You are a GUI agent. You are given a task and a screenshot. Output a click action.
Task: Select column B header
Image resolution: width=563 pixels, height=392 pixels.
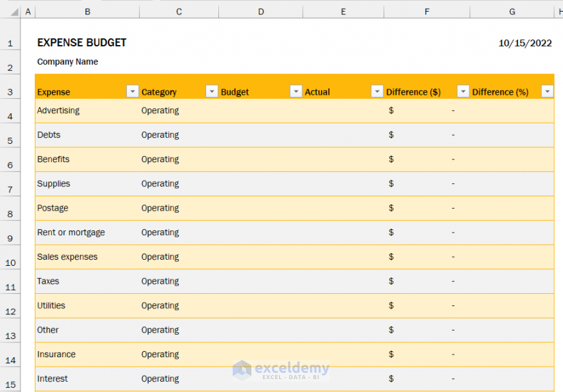(x=87, y=12)
